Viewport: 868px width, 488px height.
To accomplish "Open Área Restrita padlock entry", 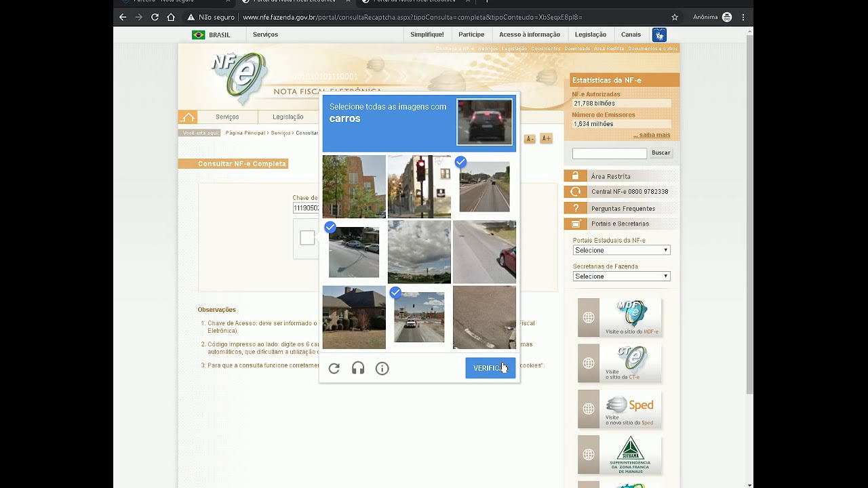I will pyautogui.click(x=621, y=176).
